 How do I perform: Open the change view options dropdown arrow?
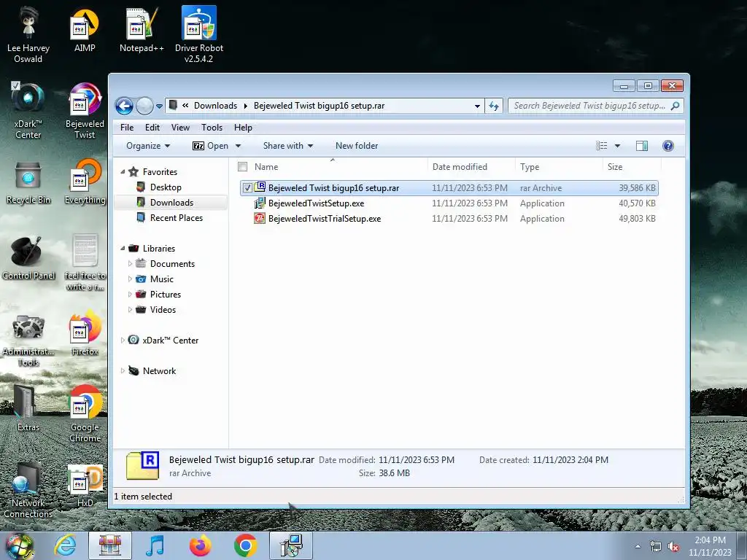(617, 146)
